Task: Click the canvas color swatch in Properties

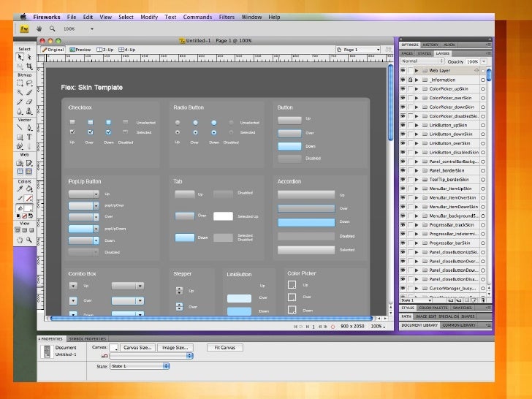Action: click(113, 348)
